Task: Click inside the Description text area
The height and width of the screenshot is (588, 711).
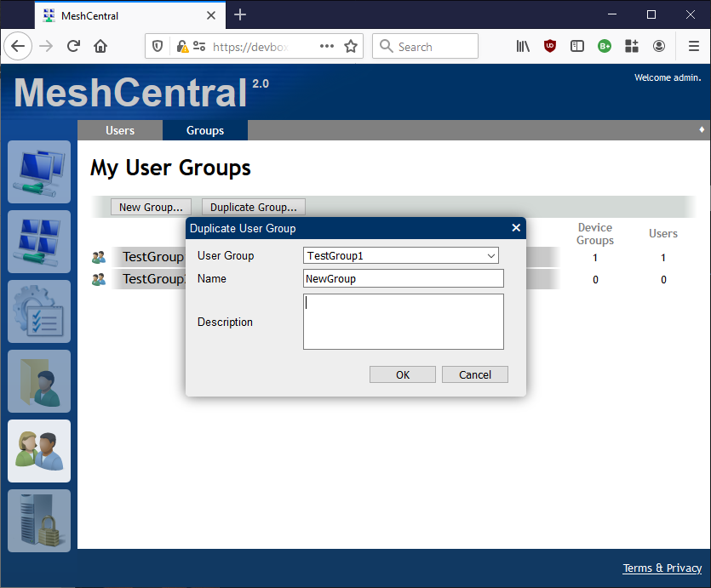Action: (403, 321)
